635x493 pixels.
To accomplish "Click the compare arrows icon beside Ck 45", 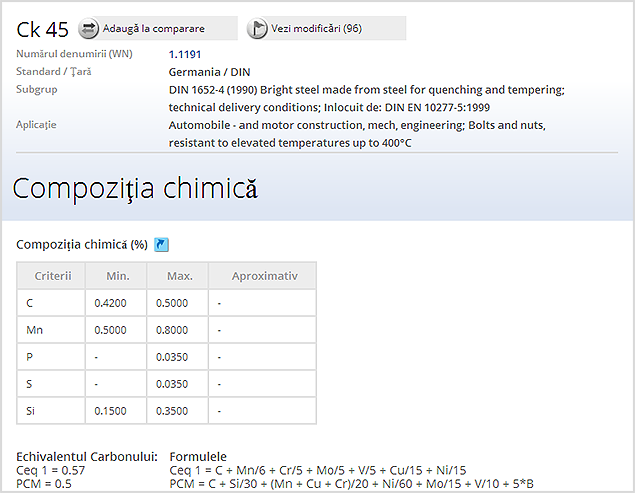I will pyautogui.click(x=88, y=29).
